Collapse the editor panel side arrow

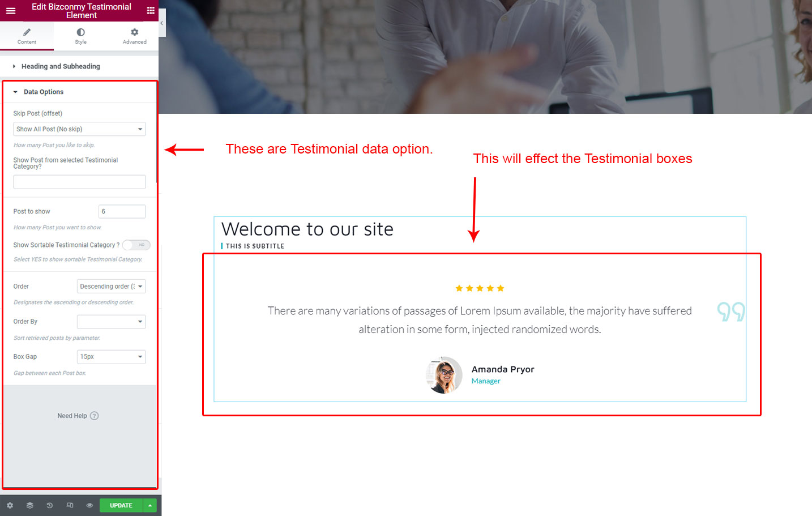tap(162, 23)
